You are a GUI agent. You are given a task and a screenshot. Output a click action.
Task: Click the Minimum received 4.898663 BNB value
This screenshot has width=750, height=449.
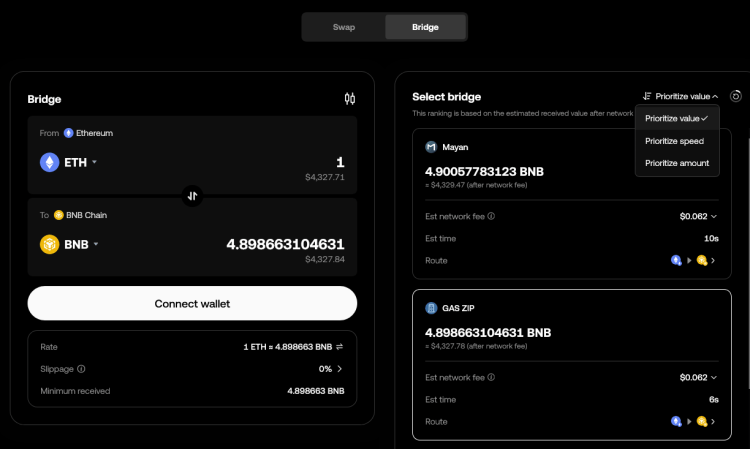(316, 391)
